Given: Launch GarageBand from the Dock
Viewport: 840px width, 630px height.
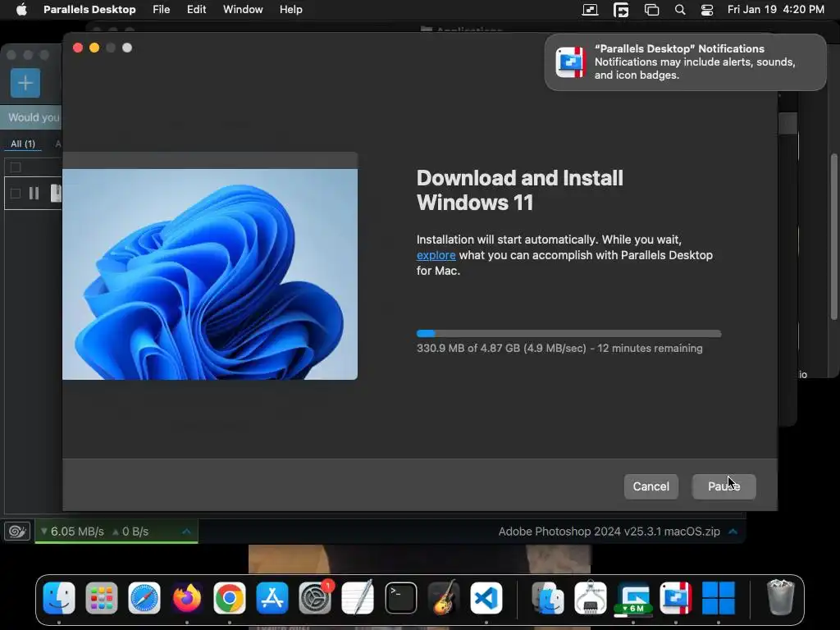Looking at the screenshot, I should click(444, 598).
